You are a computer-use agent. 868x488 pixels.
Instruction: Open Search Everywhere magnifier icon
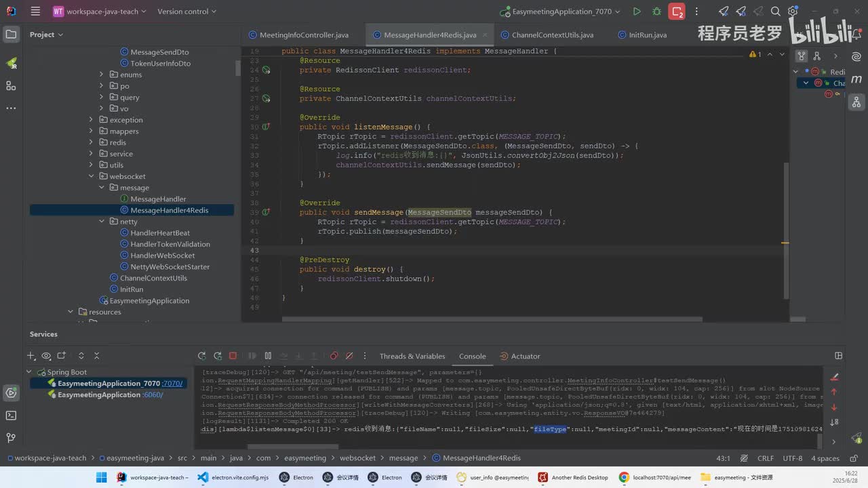(776, 12)
